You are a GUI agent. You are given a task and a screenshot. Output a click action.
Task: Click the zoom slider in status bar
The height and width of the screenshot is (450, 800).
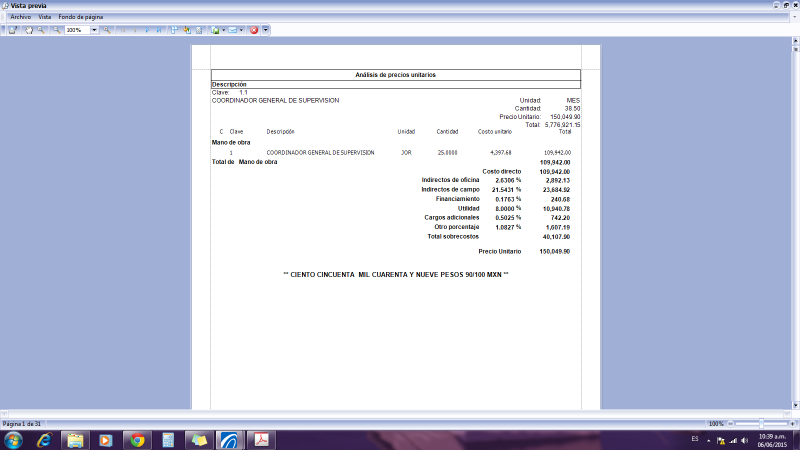tap(762, 424)
